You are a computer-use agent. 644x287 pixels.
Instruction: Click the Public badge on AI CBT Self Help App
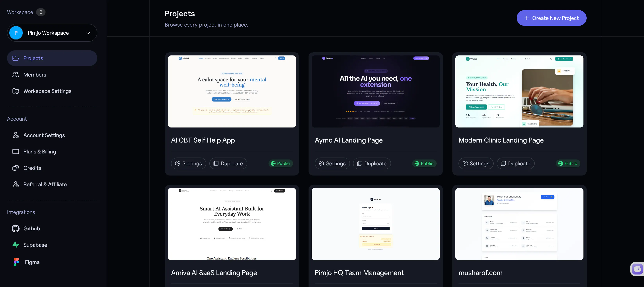point(280,163)
